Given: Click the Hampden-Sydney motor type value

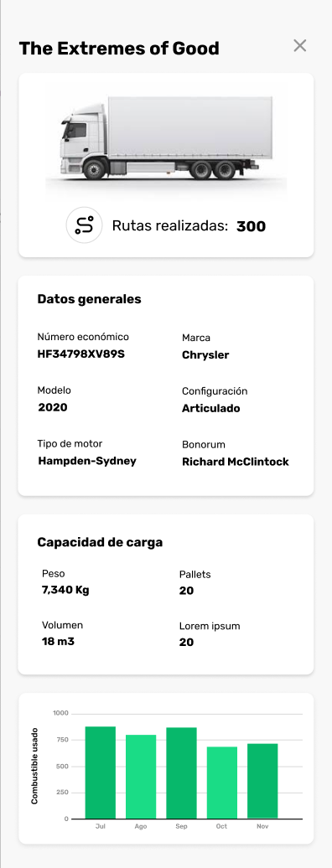Looking at the screenshot, I should click(87, 461).
